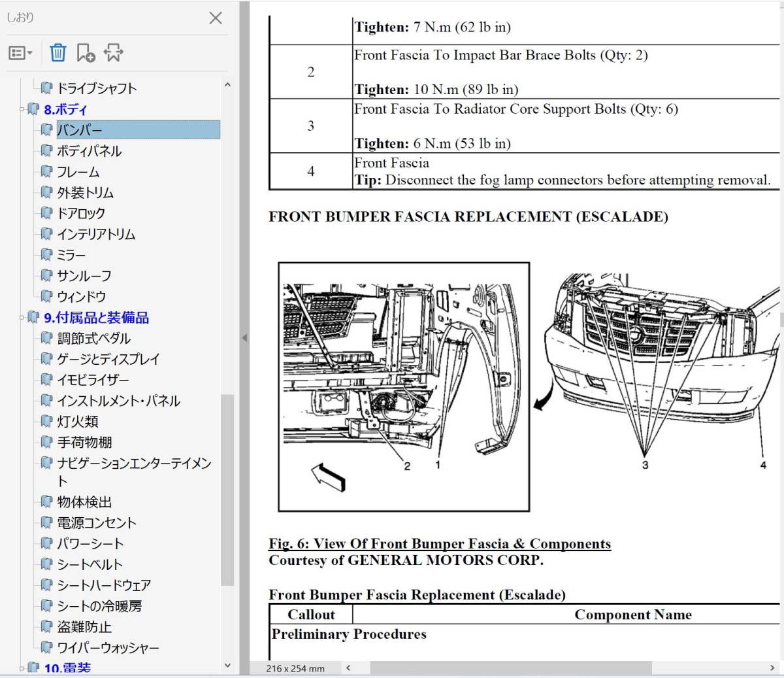This screenshot has width=784, height=678.
Task: Collapse the 8.ボディ section
Action: point(21,109)
